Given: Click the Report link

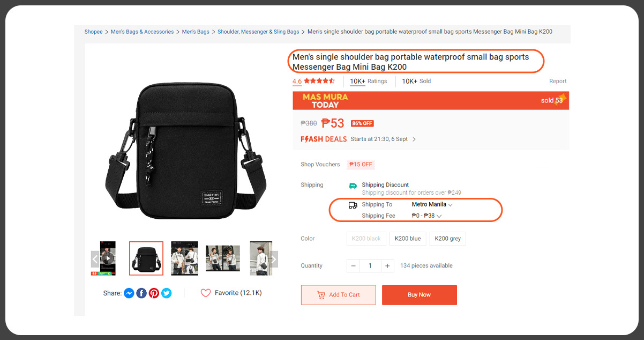Looking at the screenshot, I should (x=558, y=80).
